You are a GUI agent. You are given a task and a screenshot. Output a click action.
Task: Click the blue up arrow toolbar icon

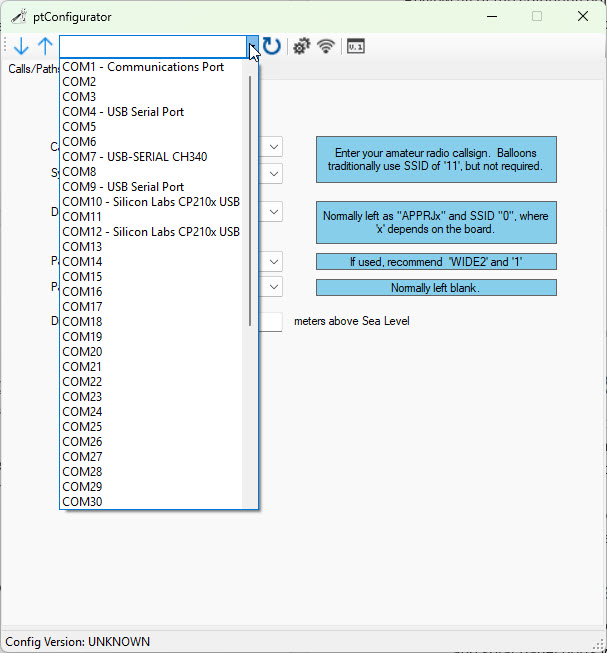pyautogui.click(x=45, y=46)
